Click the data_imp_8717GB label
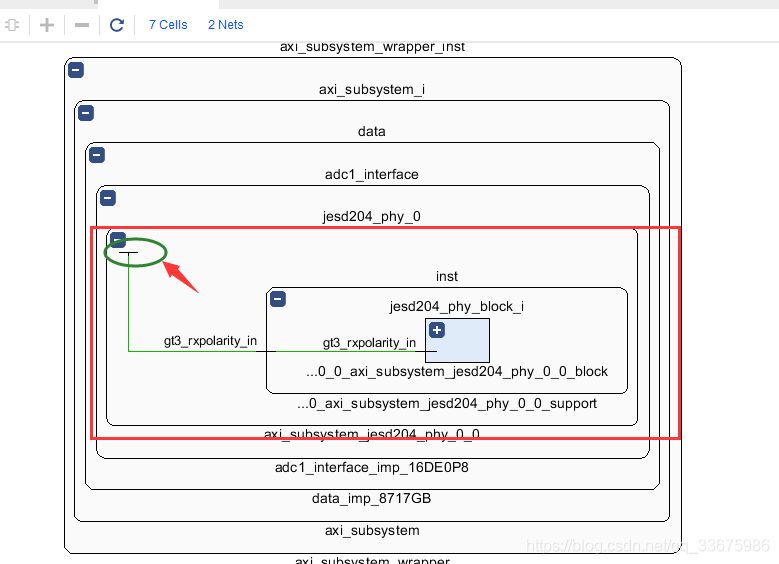The image size is (779, 564). click(x=372, y=498)
